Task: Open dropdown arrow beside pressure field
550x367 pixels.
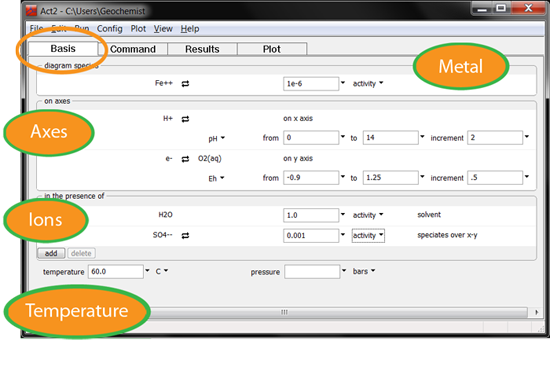Action: coord(344,271)
